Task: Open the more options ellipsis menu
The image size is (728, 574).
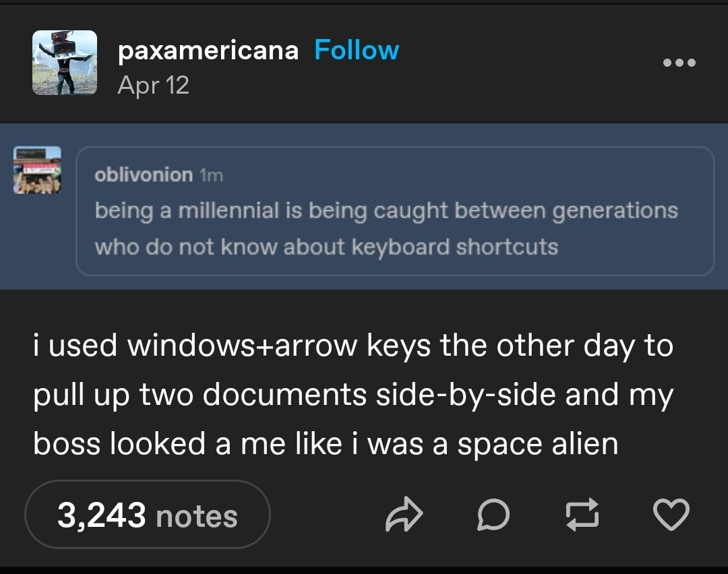Action: [x=679, y=63]
